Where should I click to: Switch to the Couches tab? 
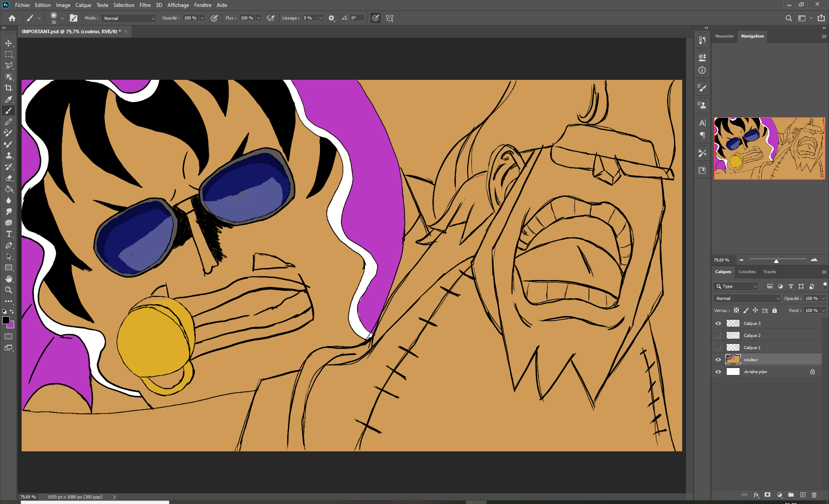pyautogui.click(x=747, y=272)
